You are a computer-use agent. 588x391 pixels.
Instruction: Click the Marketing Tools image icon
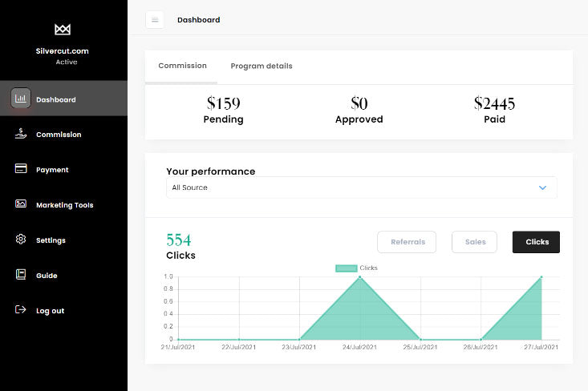click(x=21, y=204)
